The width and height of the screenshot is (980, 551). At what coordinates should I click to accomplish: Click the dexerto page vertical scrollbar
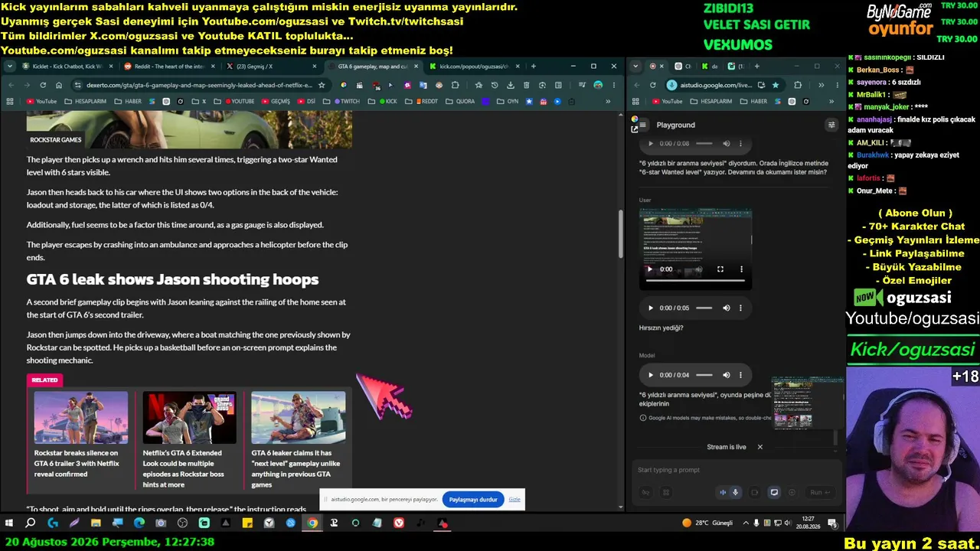(x=621, y=233)
